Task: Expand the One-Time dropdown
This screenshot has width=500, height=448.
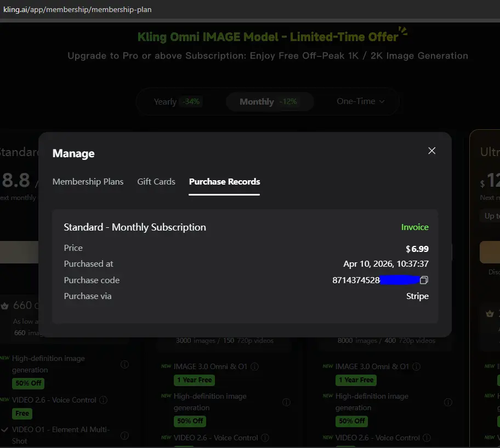Action: [x=361, y=101]
